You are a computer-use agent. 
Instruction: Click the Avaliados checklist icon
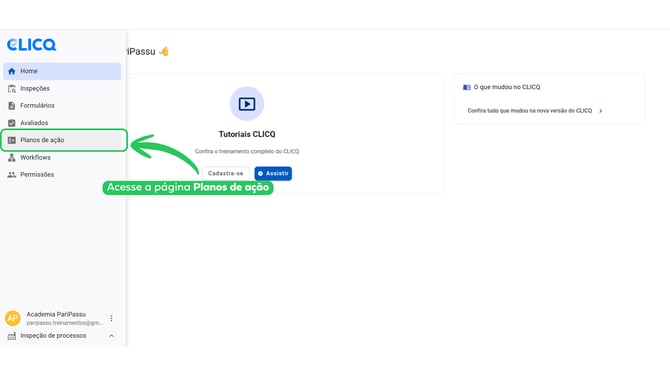pyautogui.click(x=12, y=123)
